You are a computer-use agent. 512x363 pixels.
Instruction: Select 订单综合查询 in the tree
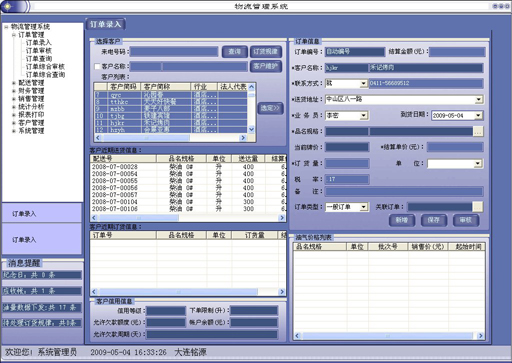(45, 75)
